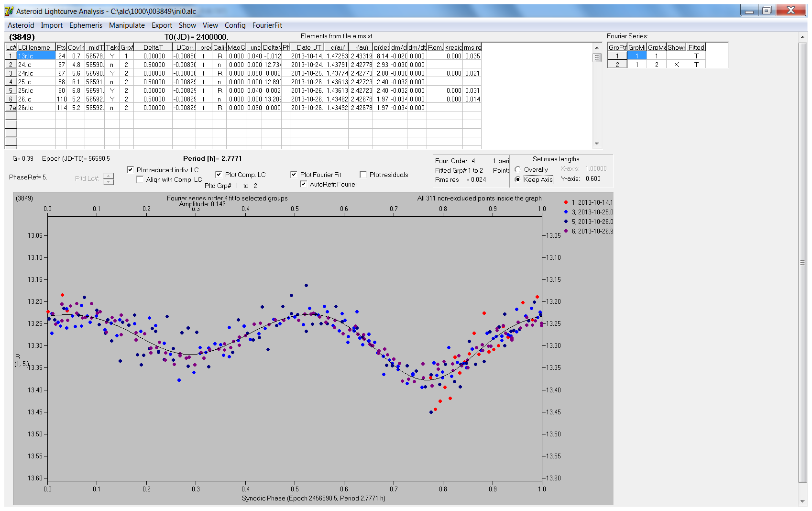Select the 26r.lc file cell

[36, 108]
